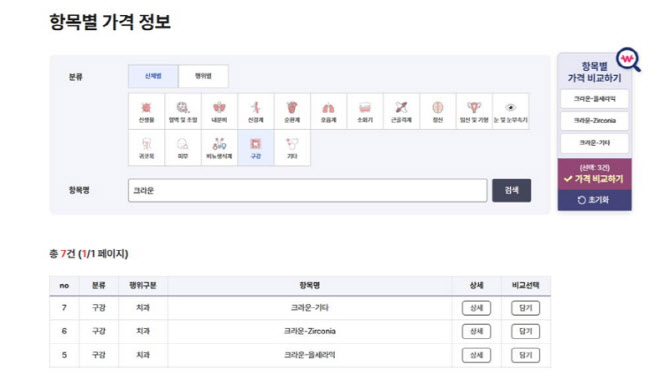Click 담기 for the 크라운-기타 row

(x=525, y=308)
